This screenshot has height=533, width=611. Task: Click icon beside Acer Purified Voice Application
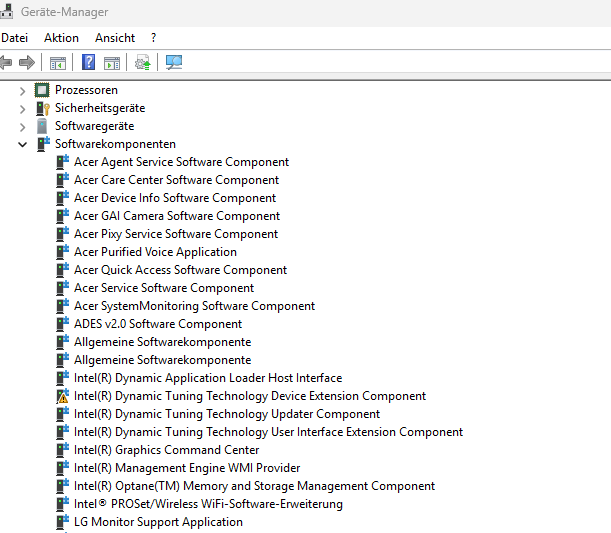(62, 252)
